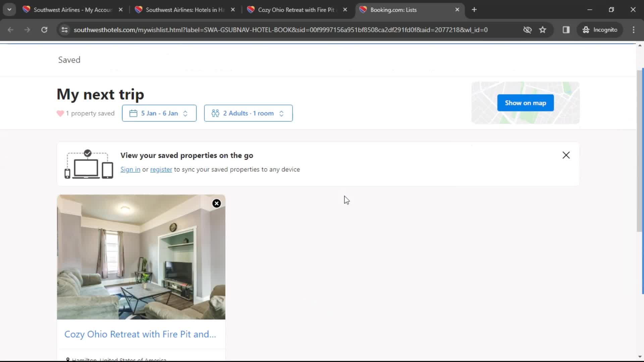
Task: Remove the saved Cozy Ohio Retreat property
Action: coord(216,203)
